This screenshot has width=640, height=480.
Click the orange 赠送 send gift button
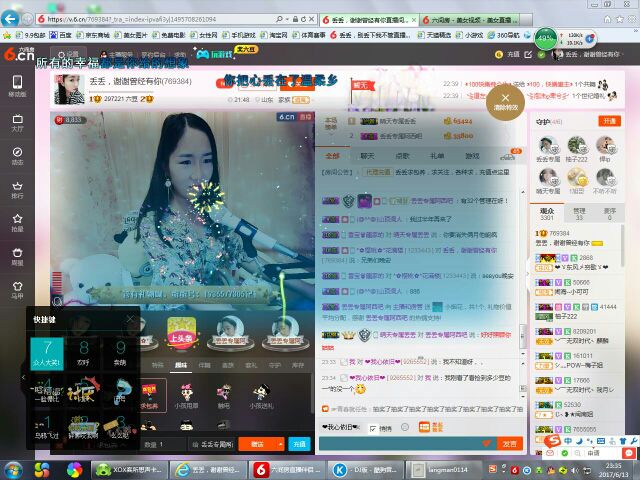coord(258,444)
